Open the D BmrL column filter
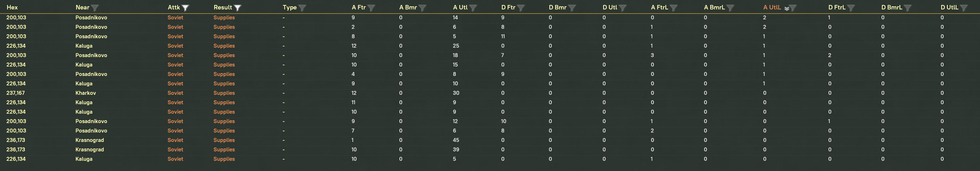The image size is (980, 171). pyautogui.click(x=907, y=8)
